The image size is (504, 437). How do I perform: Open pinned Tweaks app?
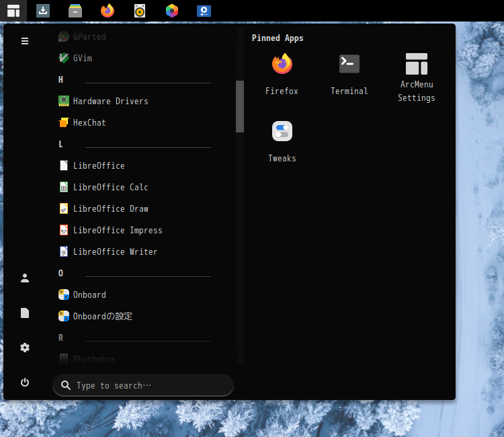(x=282, y=141)
